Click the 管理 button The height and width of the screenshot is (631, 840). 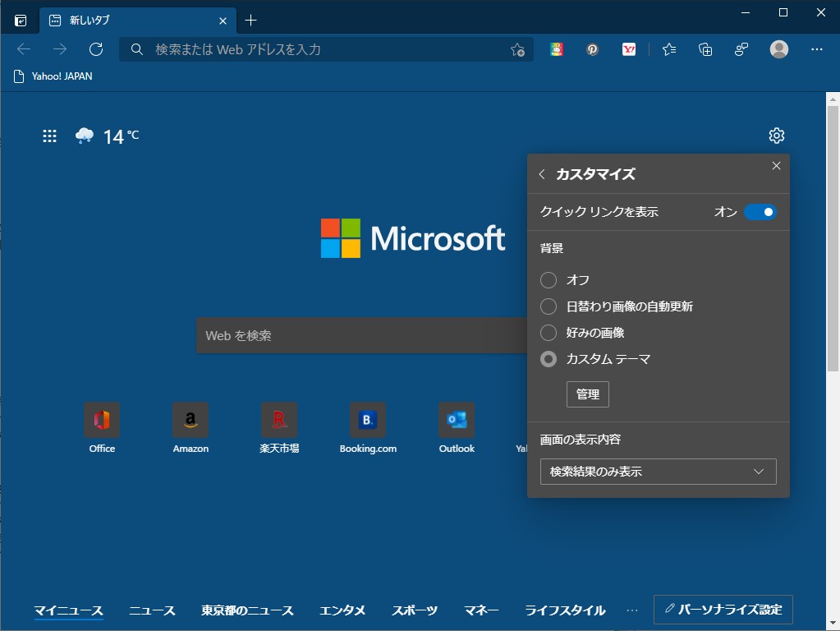click(587, 394)
